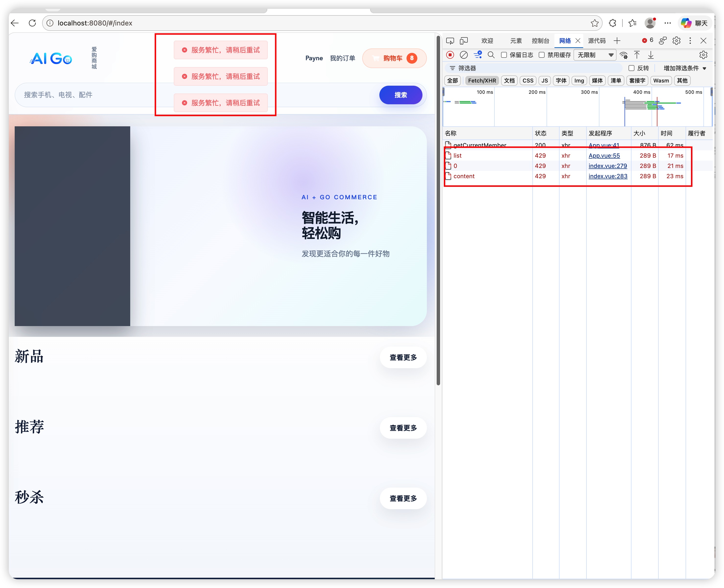Image resolution: width=724 pixels, height=588 pixels.
Task: Open the favorites list icon
Action: 632,23
